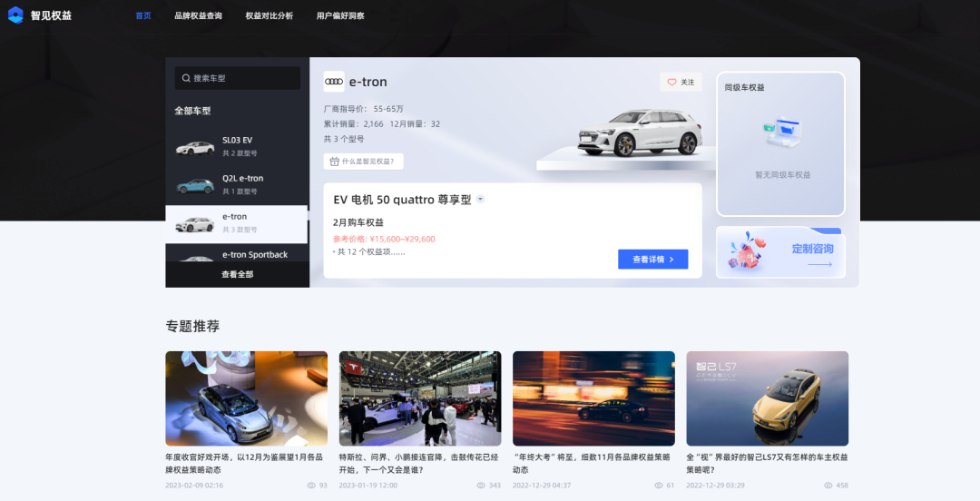Click the gift icon in 什么是智见权益

click(x=334, y=162)
